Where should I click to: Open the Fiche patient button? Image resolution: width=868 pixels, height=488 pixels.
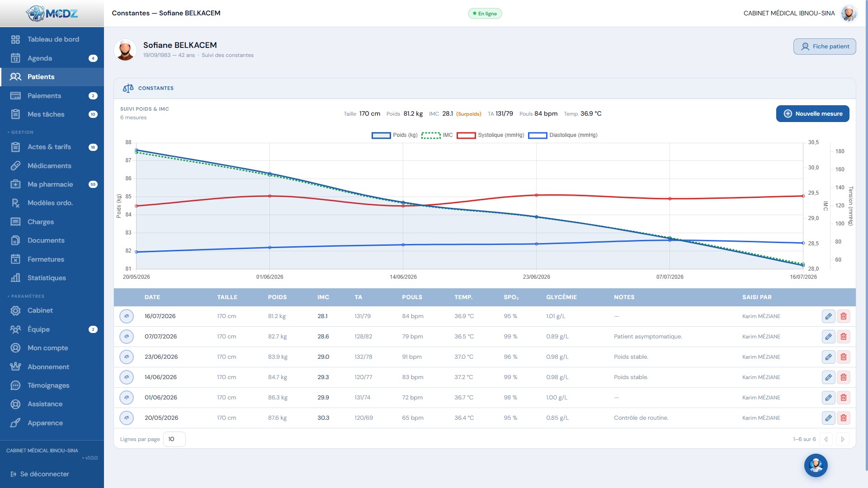pos(825,47)
